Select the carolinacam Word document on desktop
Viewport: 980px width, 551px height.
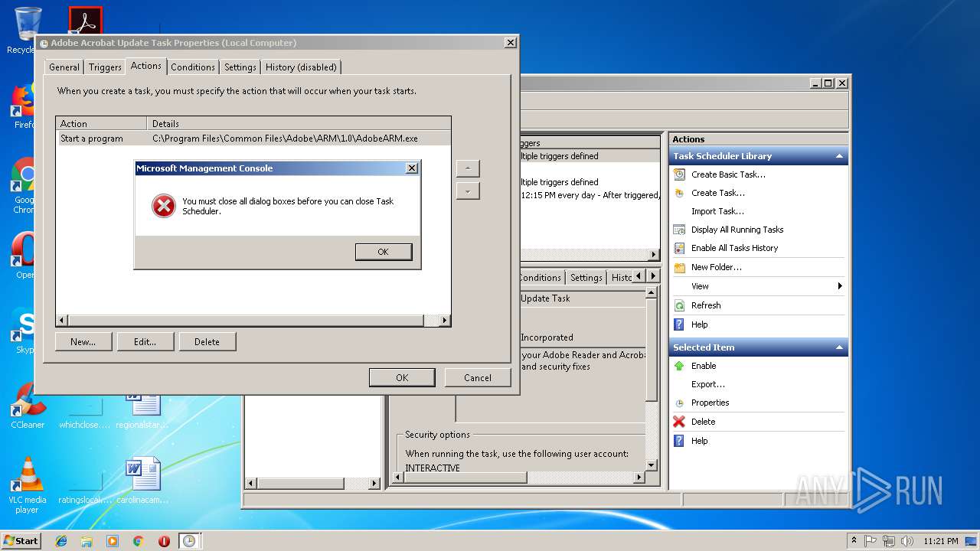click(142, 481)
